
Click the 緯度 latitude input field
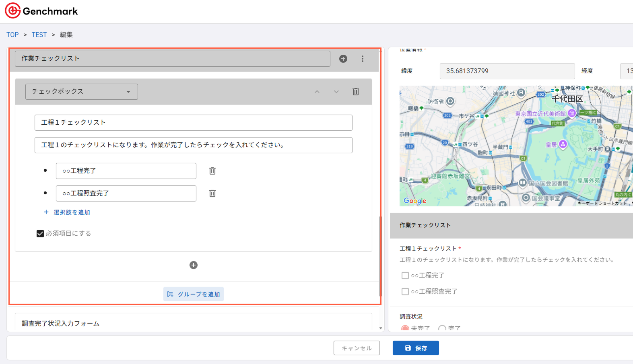(507, 71)
